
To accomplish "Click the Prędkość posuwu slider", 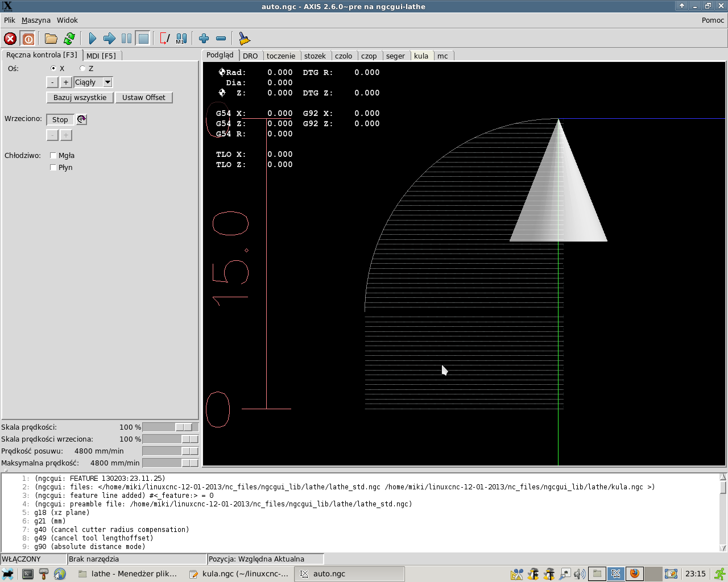I will tap(171, 451).
